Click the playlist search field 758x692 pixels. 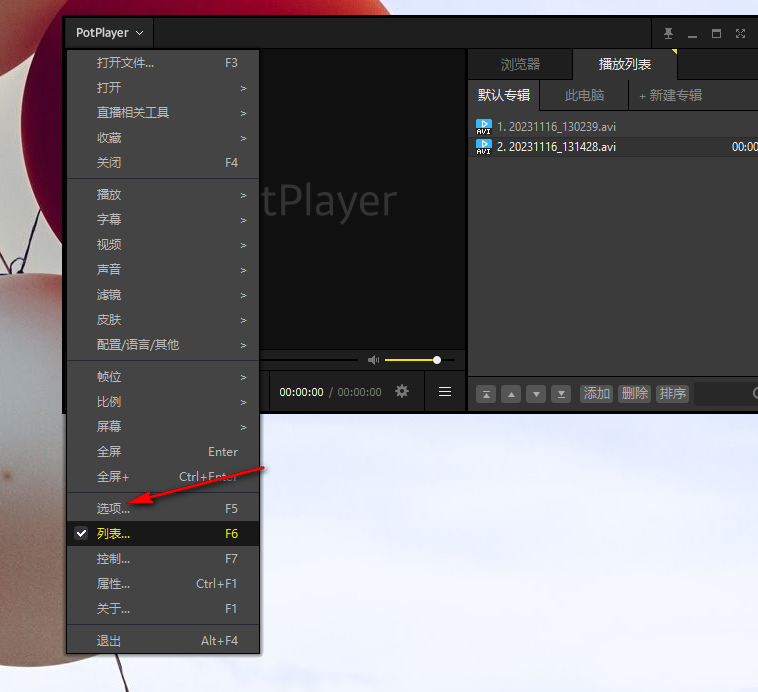tap(726, 394)
